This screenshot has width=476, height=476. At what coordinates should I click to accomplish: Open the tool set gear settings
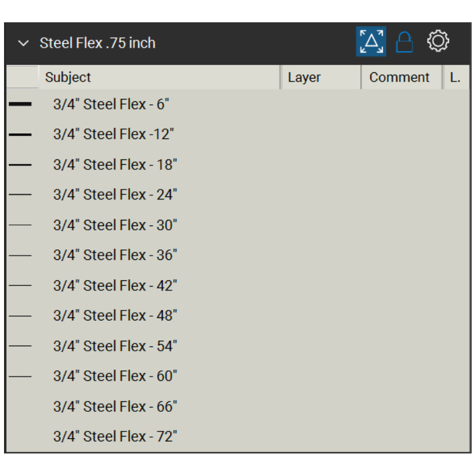click(438, 41)
